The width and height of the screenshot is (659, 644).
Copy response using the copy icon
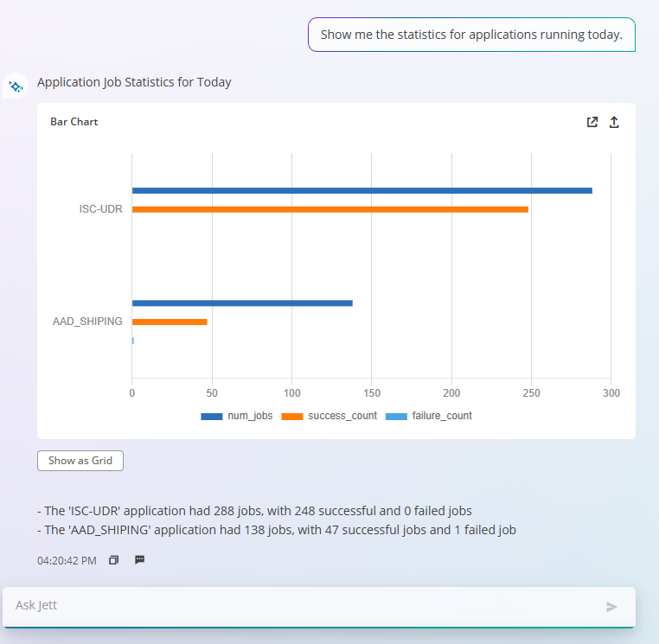[113, 560]
